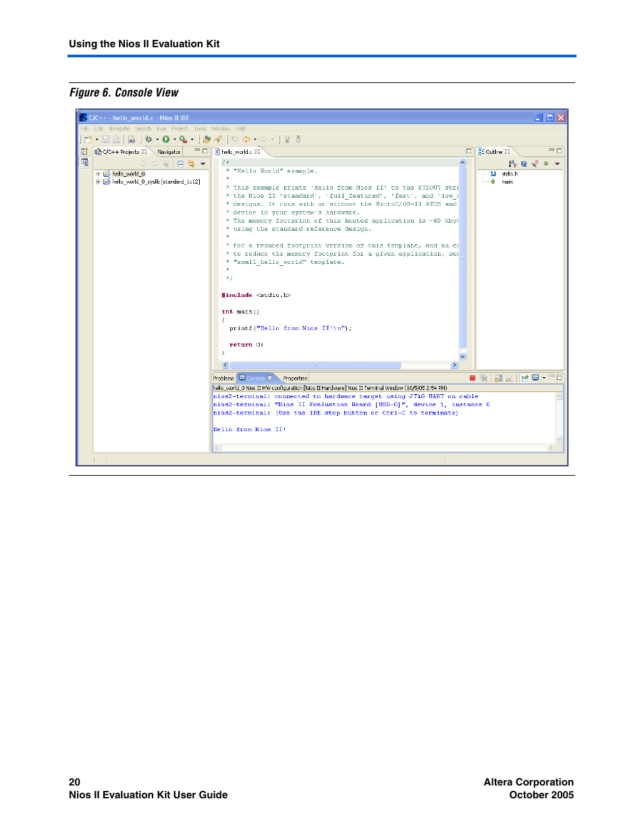Toggle Hide Fields in Outline view
This screenshot has width=644, height=828.
(x=524, y=163)
